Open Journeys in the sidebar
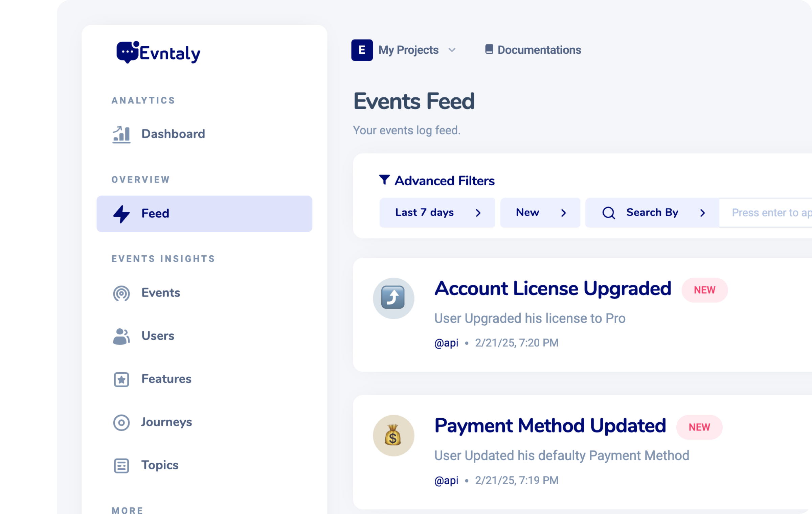This screenshot has width=812, height=514. [x=204, y=422]
